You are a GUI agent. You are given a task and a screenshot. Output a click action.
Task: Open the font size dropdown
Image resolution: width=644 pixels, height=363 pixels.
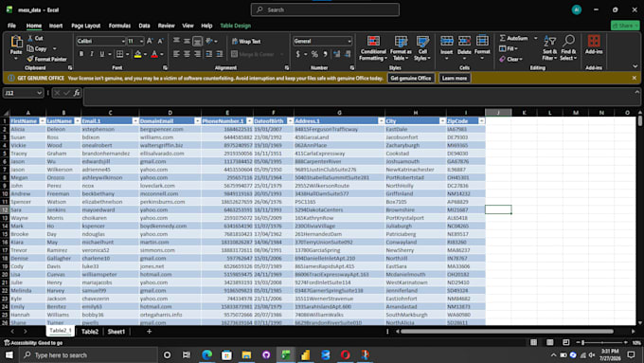(141, 41)
